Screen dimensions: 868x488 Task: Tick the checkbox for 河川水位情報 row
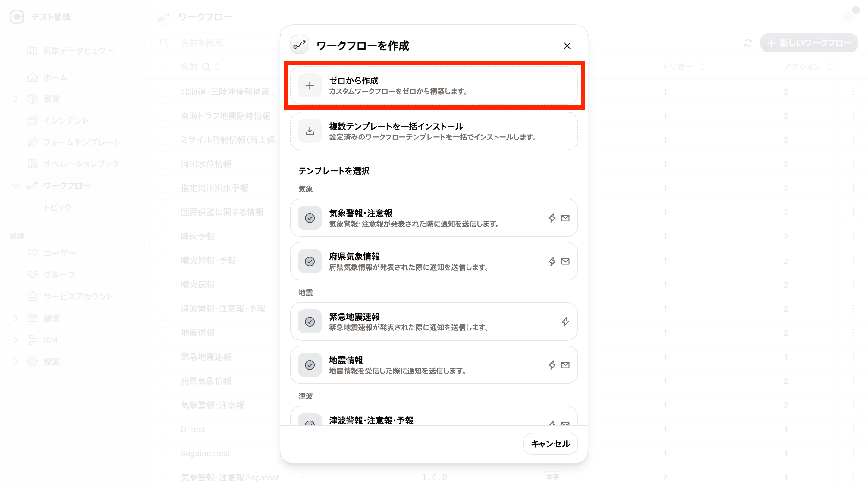coord(164,164)
